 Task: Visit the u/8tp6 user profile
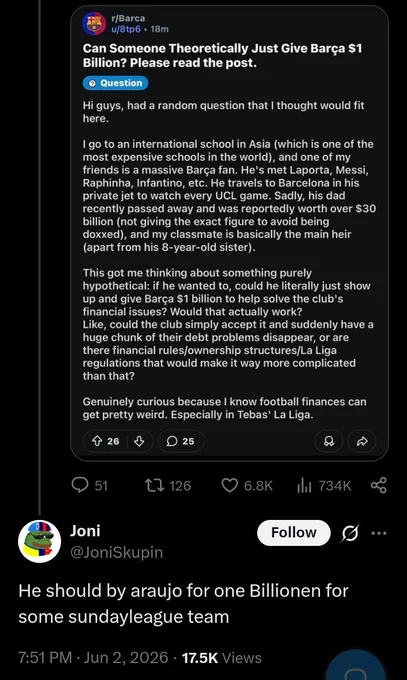(126, 29)
